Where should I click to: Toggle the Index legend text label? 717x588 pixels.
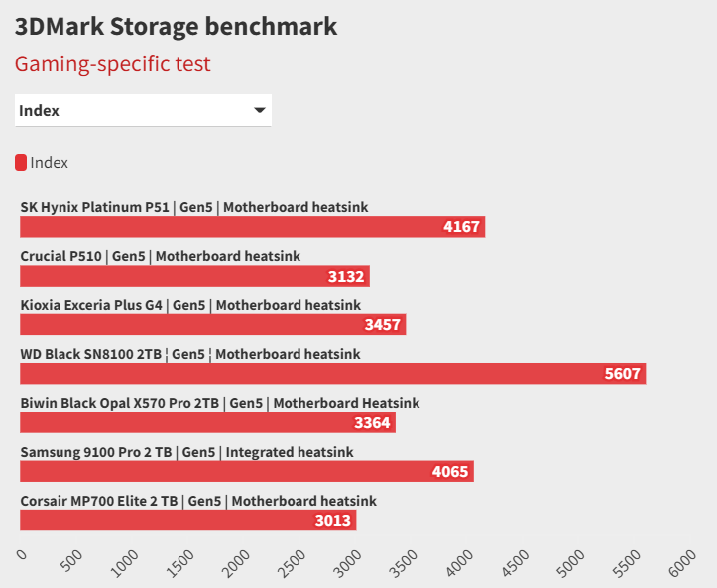click(50, 163)
